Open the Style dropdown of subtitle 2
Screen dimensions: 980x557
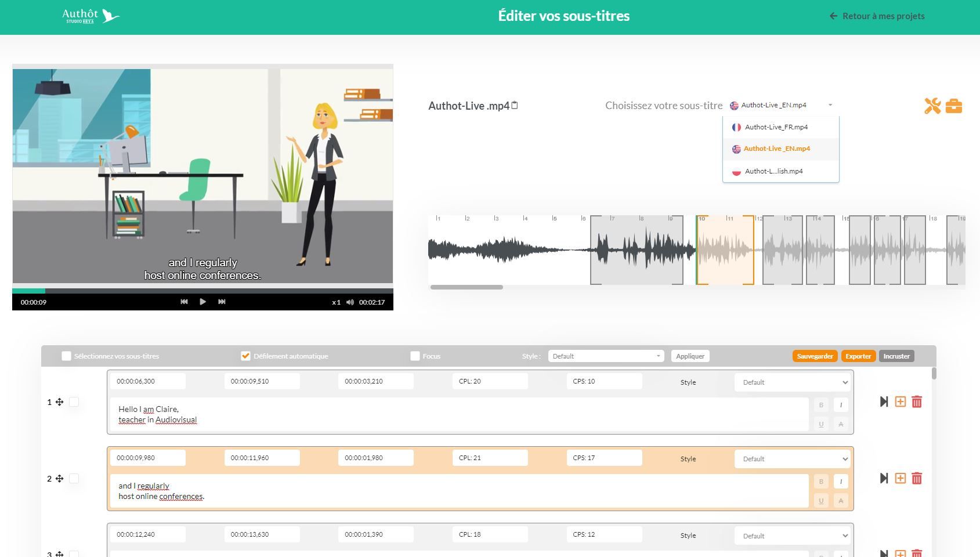(792, 459)
